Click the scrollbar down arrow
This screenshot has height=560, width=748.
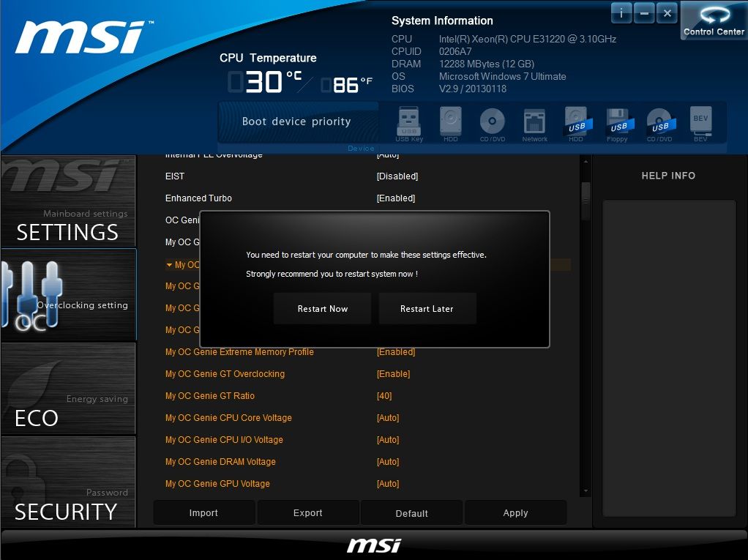[586, 491]
